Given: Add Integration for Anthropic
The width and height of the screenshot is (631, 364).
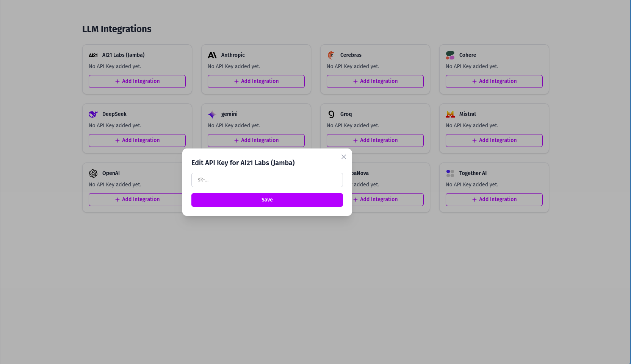Looking at the screenshot, I should pyautogui.click(x=256, y=81).
